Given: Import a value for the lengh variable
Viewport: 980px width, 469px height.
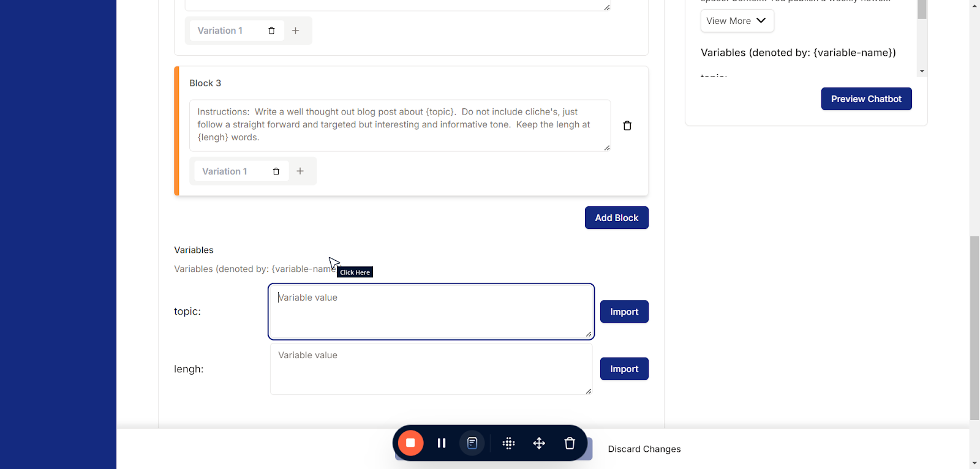Looking at the screenshot, I should coord(624,369).
